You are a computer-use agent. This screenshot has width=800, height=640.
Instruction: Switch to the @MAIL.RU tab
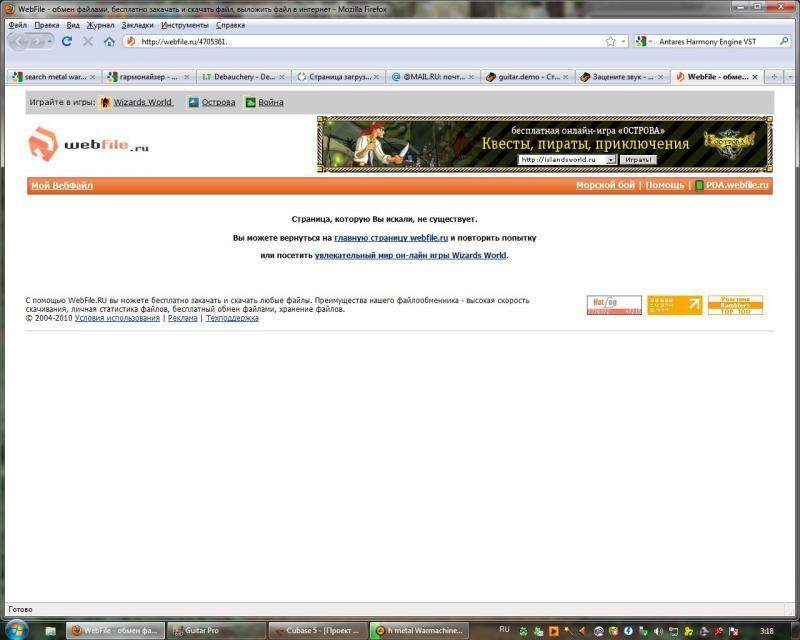(434, 76)
